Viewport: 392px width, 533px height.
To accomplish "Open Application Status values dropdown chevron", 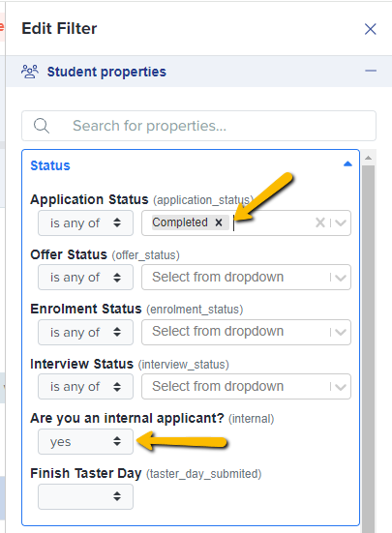I will click(341, 223).
